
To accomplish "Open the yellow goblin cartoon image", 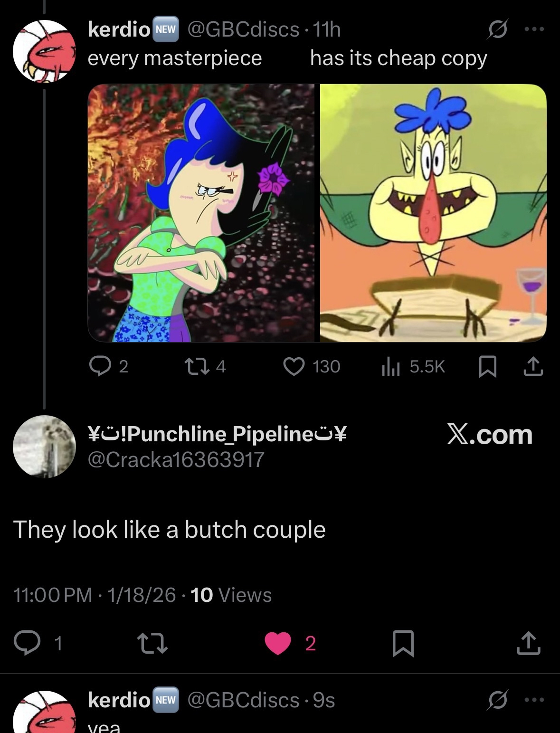I will click(433, 213).
